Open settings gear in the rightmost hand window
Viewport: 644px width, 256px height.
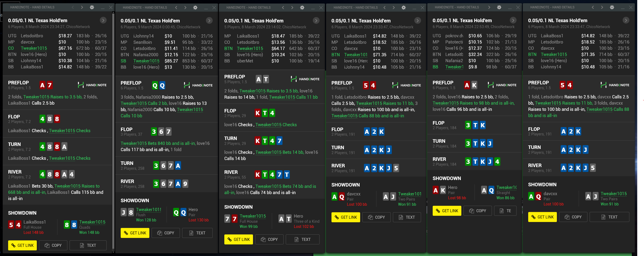pos(612,7)
